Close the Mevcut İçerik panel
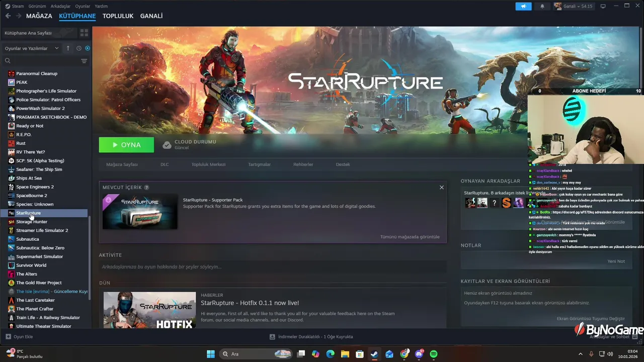 (x=442, y=188)
